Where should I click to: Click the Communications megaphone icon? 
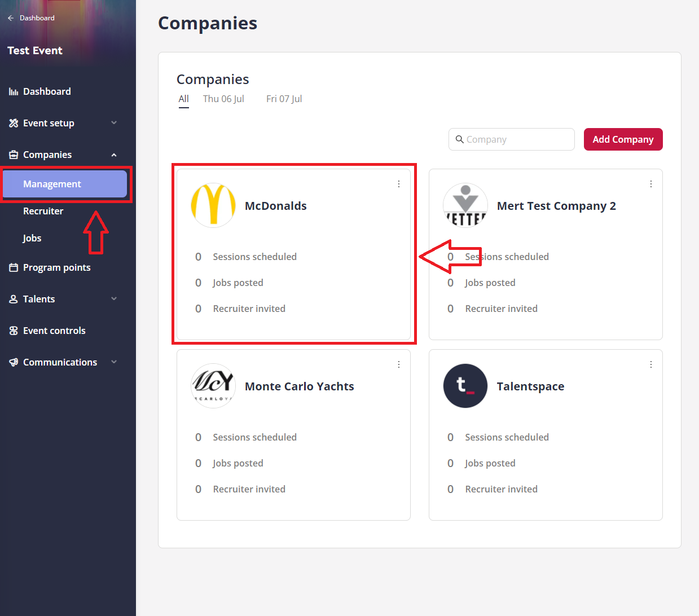(x=14, y=362)
